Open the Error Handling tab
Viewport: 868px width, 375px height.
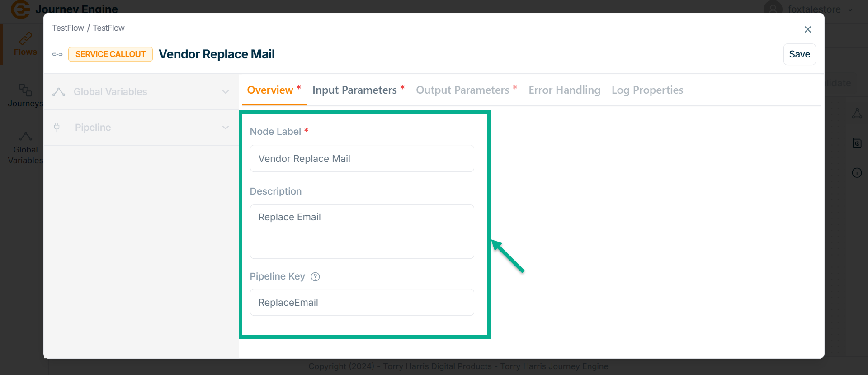click(564, 90)
